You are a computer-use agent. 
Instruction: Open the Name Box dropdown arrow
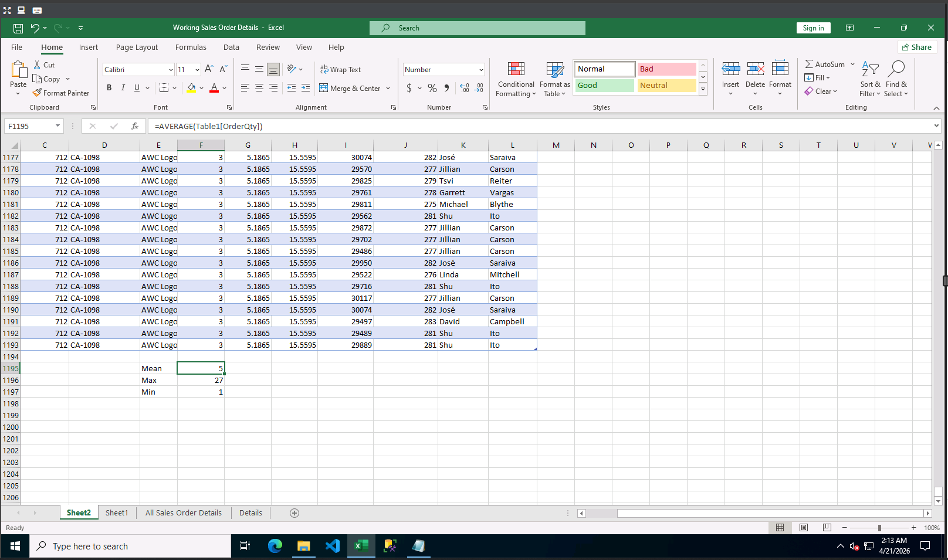tap(57, 126)
